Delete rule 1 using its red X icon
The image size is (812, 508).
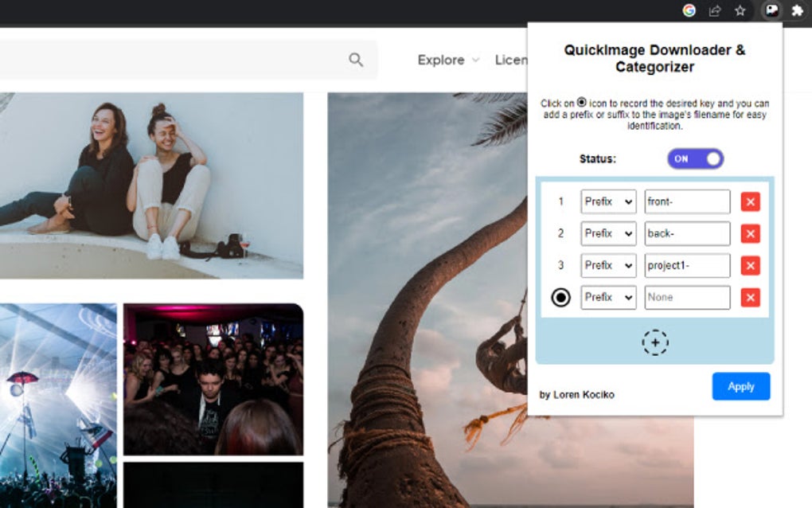[749, 201]
